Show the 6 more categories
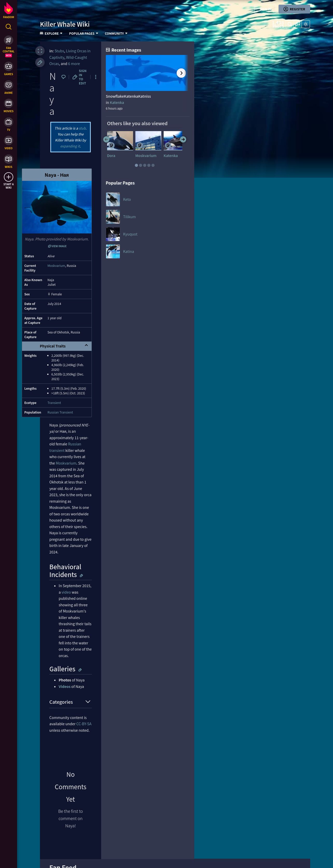 click(x=74, y=64)
